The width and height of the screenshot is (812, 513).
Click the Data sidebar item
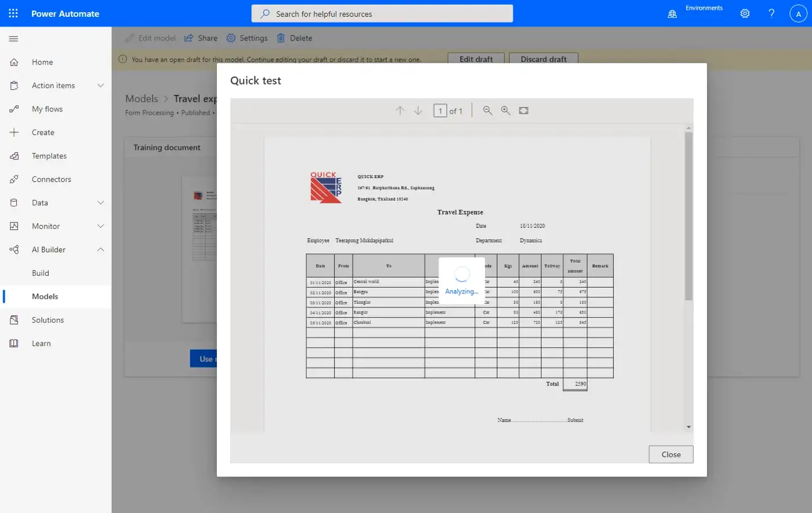(x=40, y=203)
